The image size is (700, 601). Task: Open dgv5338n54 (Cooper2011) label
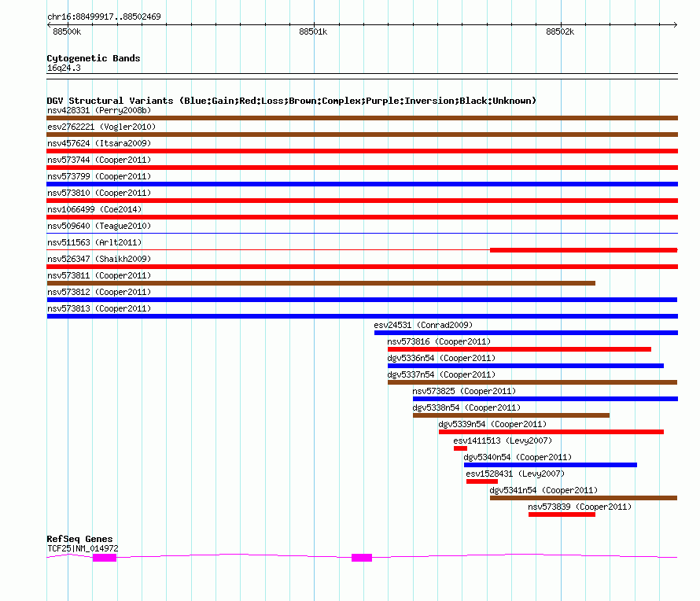[x=466, y=407]
